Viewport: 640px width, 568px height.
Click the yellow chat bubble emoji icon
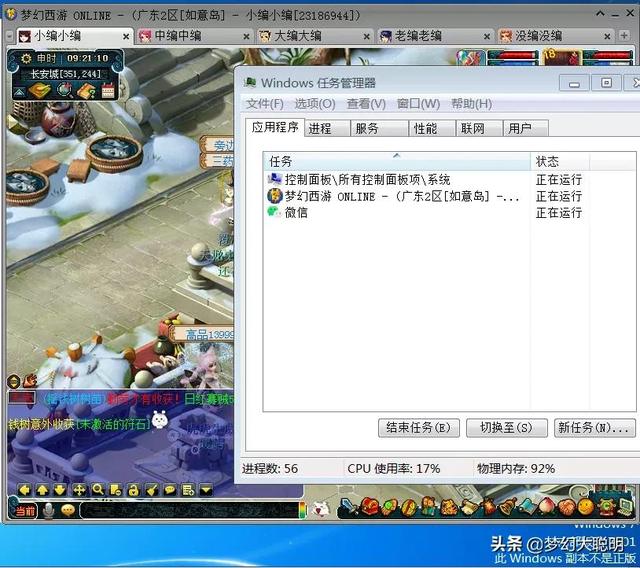pos(68,510)
